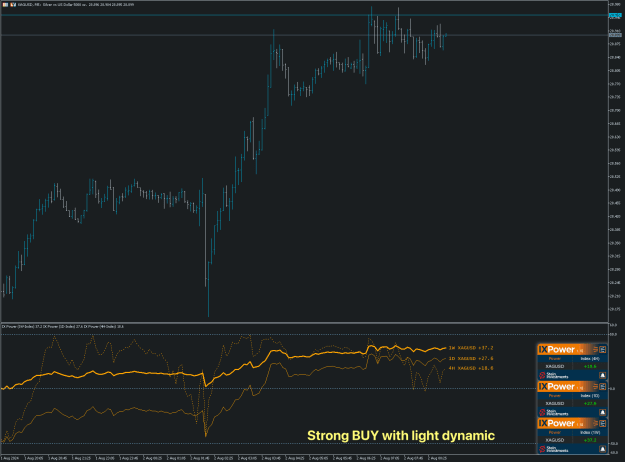Toggle the alert bell on the 1W IX Power panel
625x462 pixels.
603,449
